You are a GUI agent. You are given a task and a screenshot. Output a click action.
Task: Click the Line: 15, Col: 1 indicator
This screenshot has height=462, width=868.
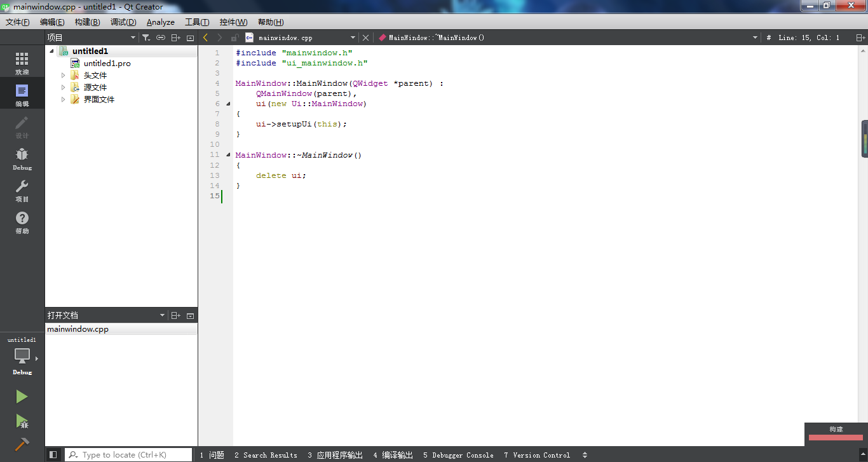(809, 37)
